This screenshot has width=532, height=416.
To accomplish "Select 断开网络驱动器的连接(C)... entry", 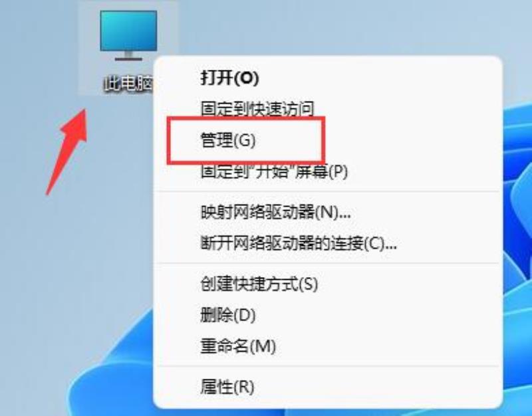I will tap(299, 243).
